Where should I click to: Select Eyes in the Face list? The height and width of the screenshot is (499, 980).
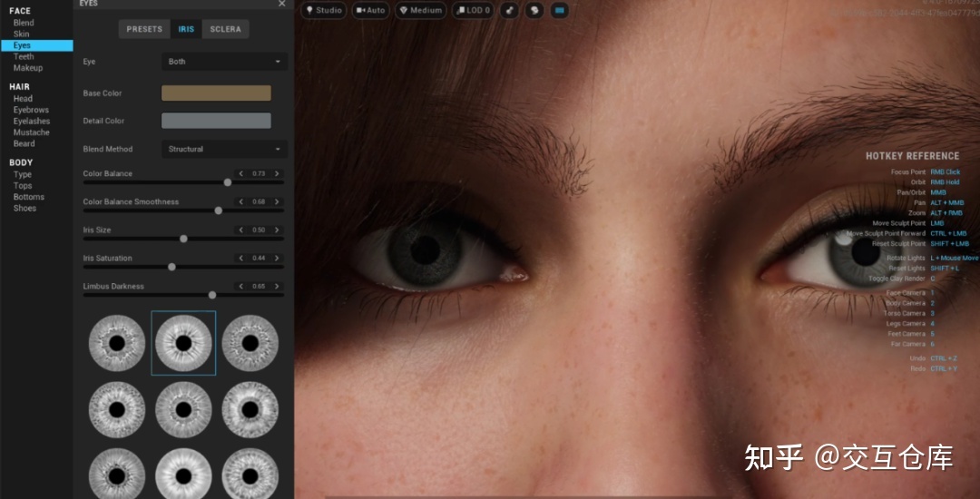(x=37, y=45)
